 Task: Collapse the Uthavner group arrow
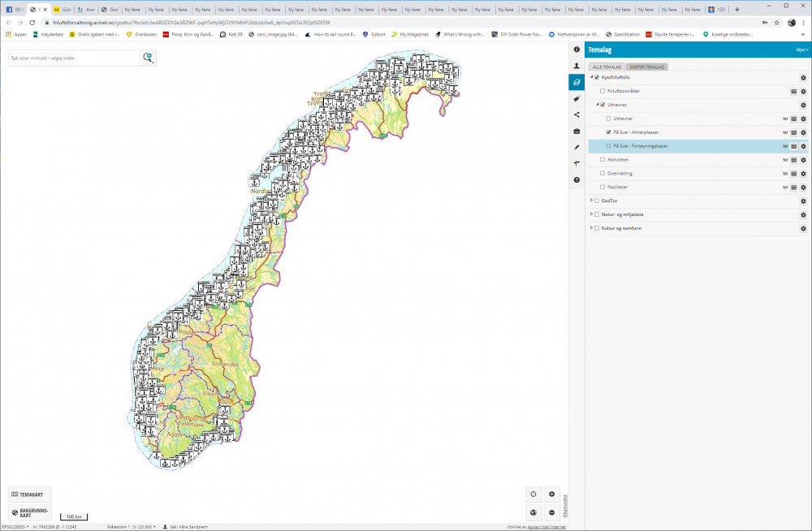pos(597,105)
